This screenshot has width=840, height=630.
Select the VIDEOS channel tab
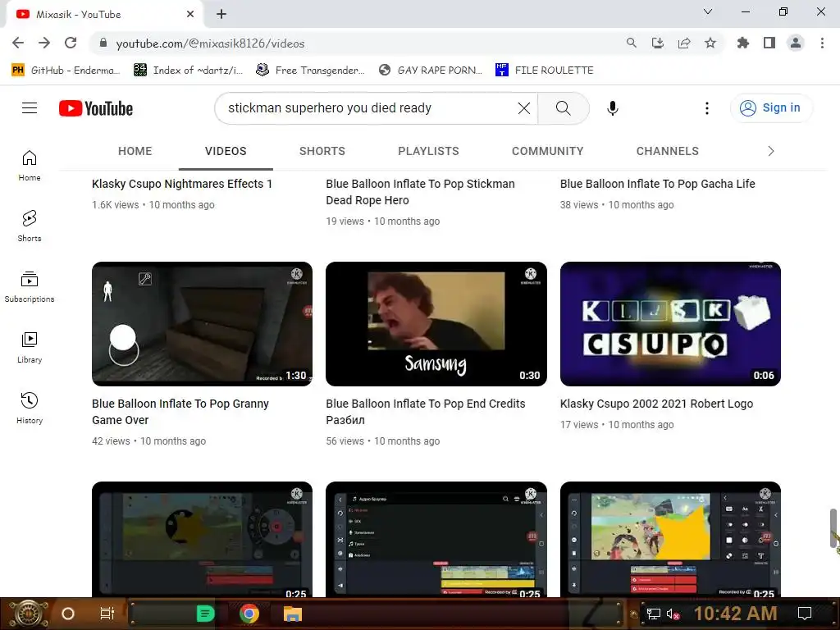click(226, 151)
